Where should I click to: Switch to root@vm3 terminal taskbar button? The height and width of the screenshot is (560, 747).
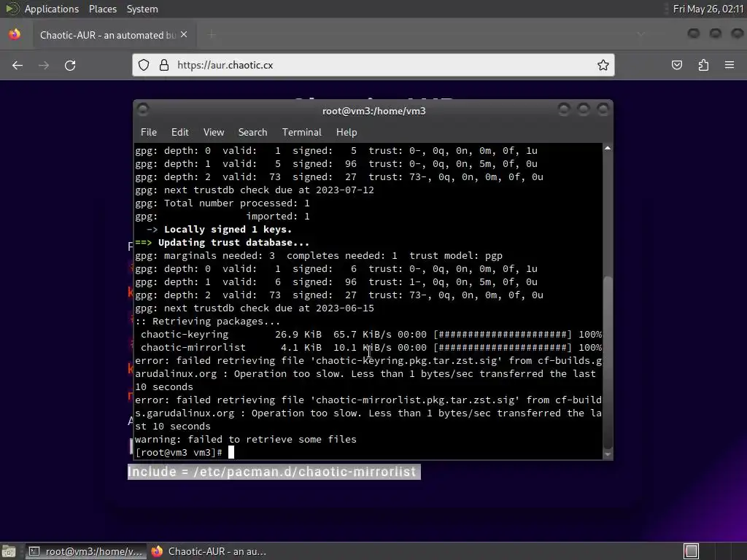pos(86,551)
